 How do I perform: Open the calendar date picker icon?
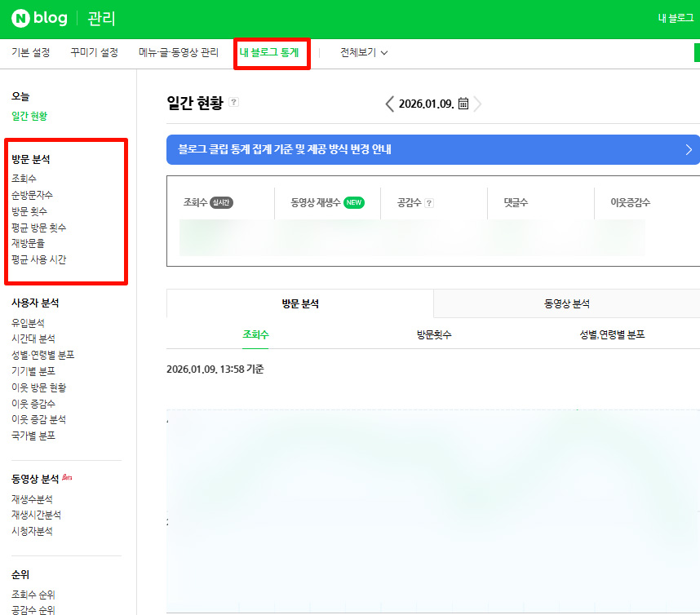[463, 104]
